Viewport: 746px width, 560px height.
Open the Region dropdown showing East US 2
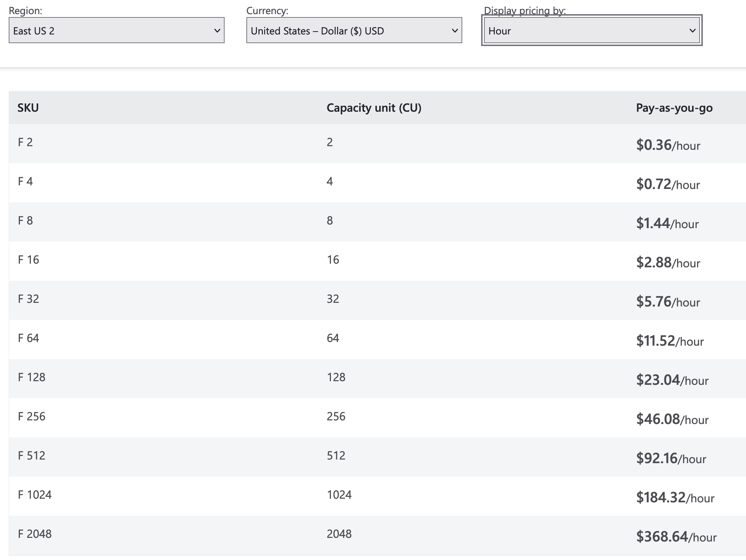[116, 31]
